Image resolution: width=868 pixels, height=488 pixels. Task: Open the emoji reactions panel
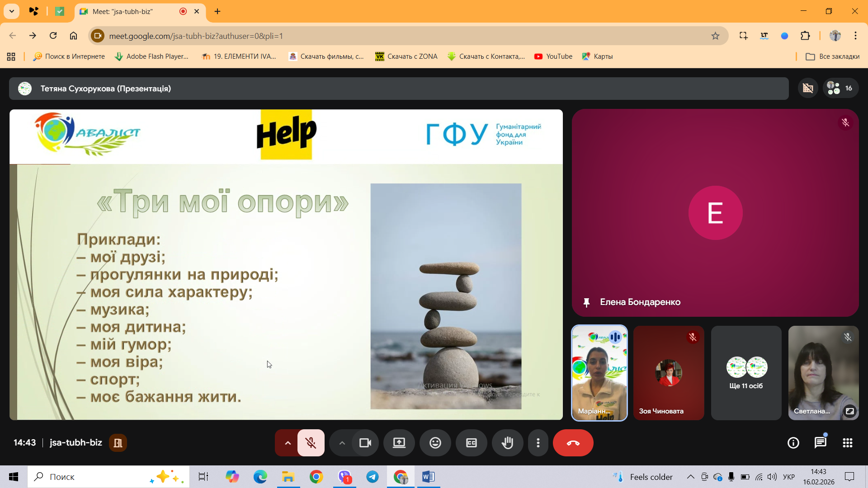[x=435, y=443]
